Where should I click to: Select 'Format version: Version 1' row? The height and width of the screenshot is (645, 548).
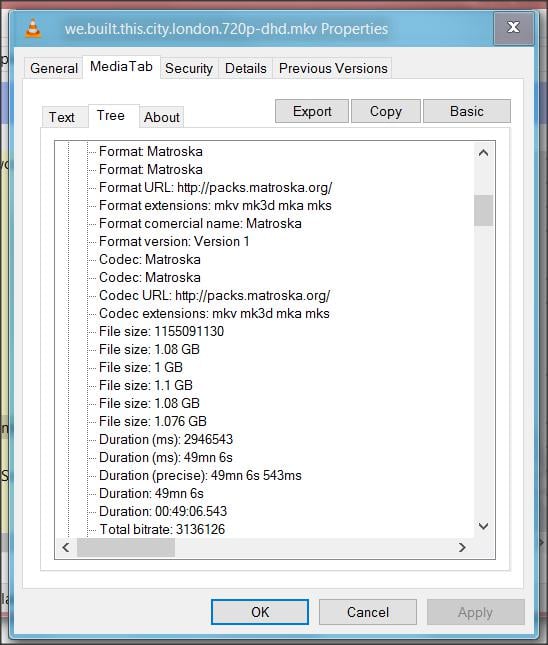pos(174,241)
